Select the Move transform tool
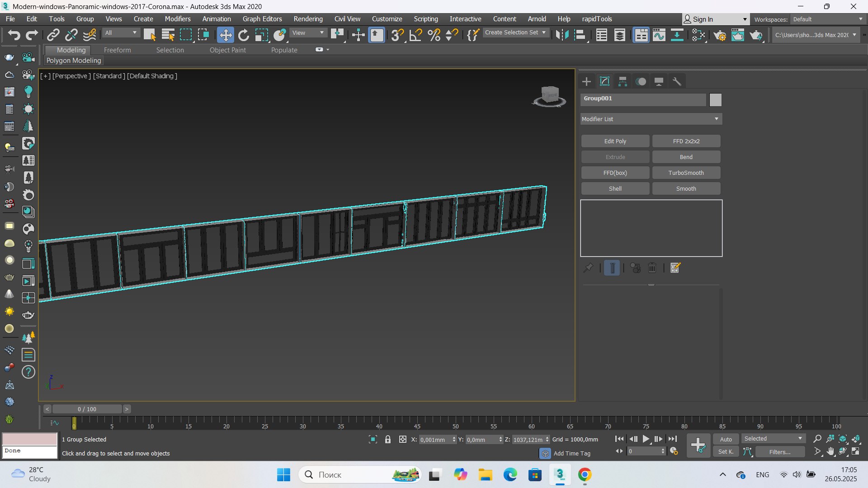868x488 pixels. coord(225,35)
